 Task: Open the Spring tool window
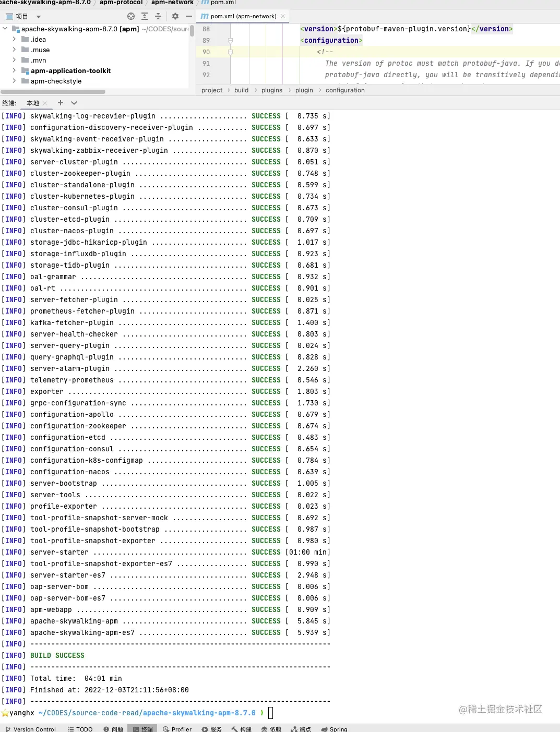[x=335, y=729]
